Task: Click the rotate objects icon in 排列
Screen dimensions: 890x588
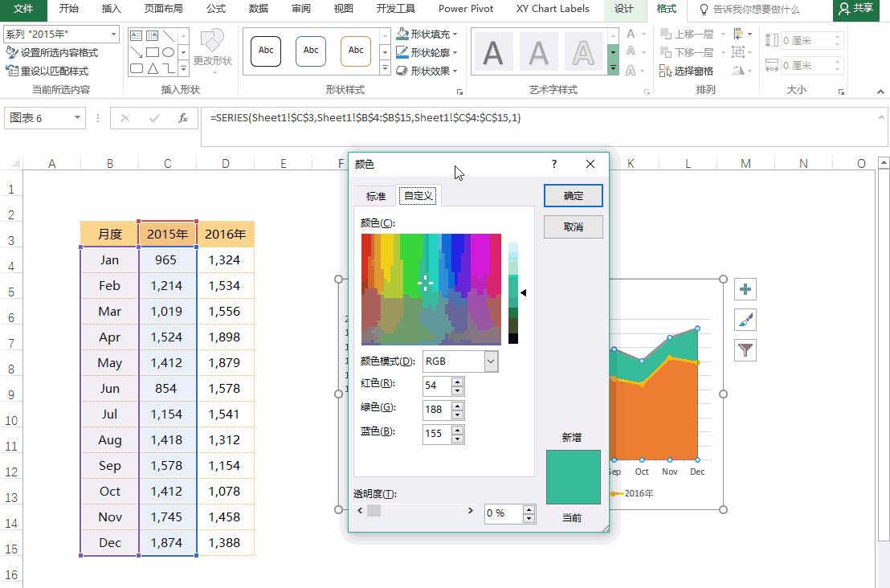Action: tap(738, 71)
